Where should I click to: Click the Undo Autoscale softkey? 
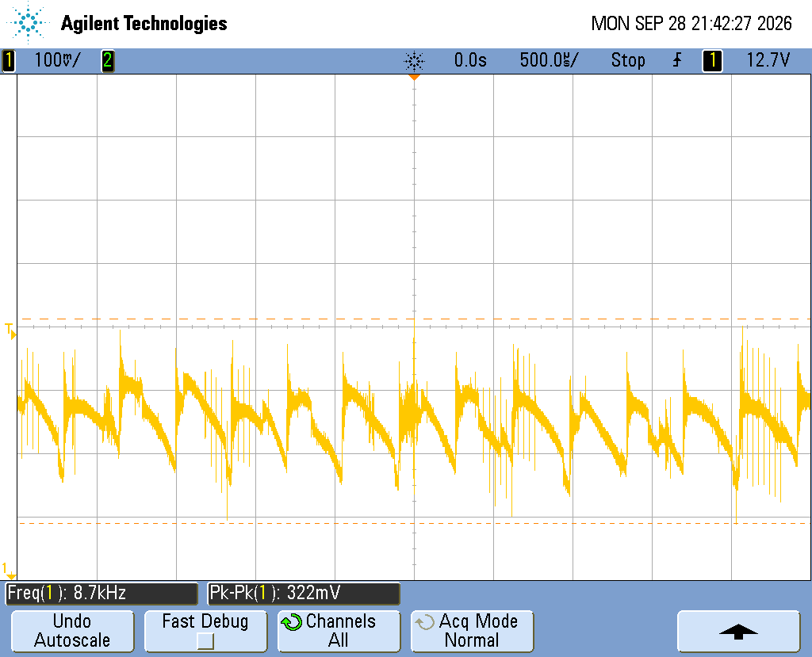(72, 631)
